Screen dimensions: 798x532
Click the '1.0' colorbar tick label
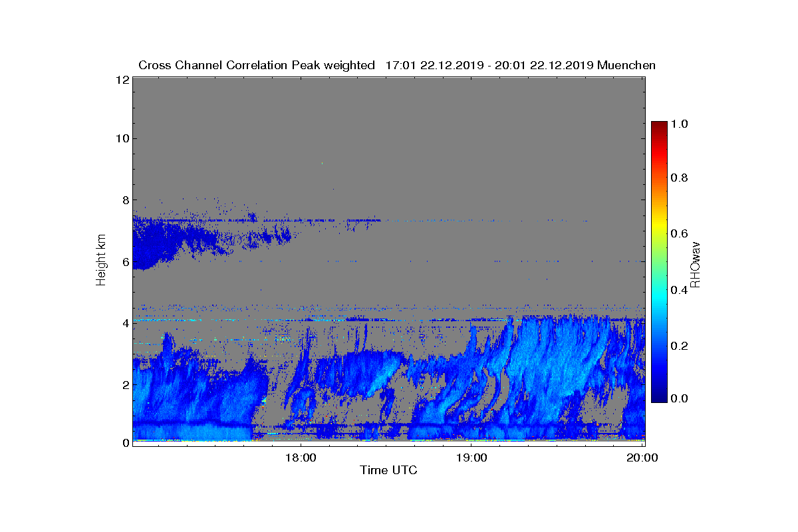(681, 124)
